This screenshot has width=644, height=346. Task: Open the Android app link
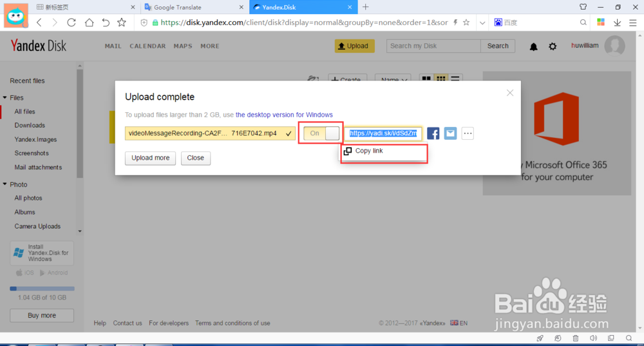pyautogui.click(x=54, y=273)
